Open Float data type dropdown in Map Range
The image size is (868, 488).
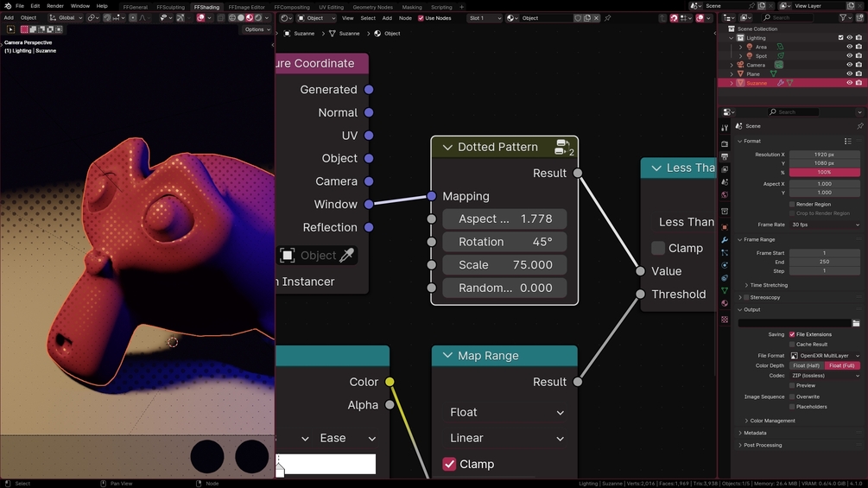[505, 412]
